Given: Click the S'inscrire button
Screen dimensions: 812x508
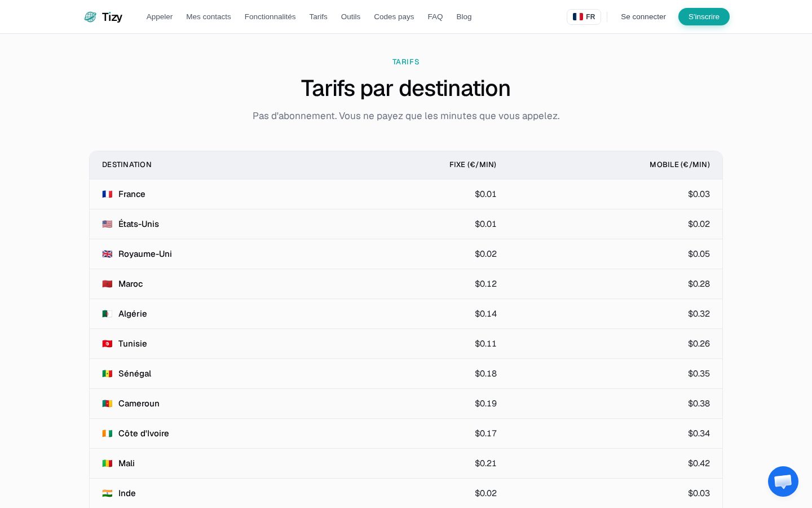Looking at the screenshot, I should pyautogui.click(x=704, y=17).
